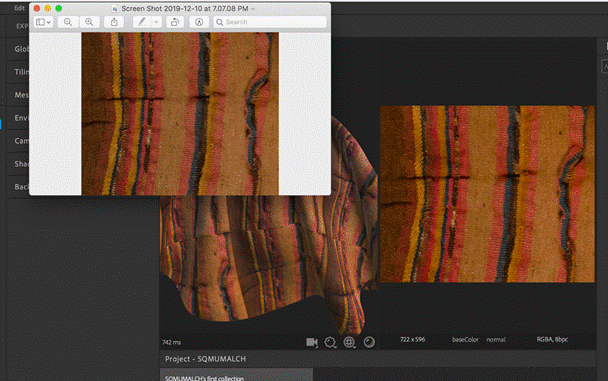Screen dimensions: 608x381
Task: Click the RGBA, 8bpc format text
Action: (552, 339)
